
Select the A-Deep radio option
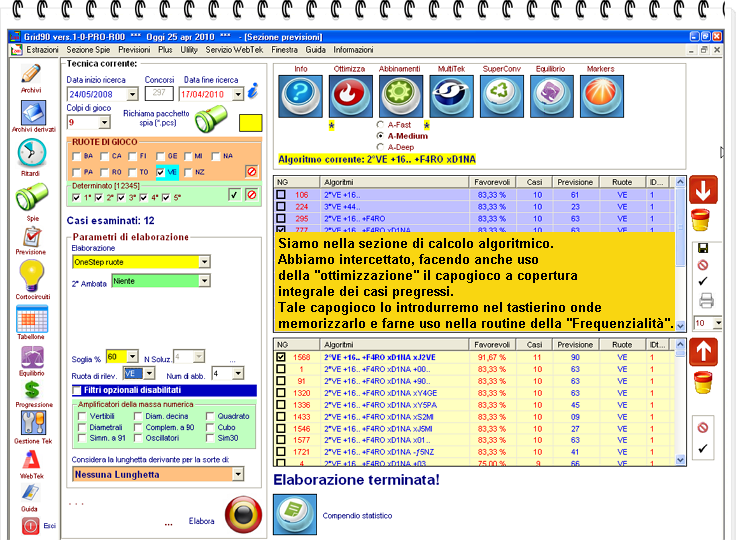pyautogui.click(x=380, y=147)
